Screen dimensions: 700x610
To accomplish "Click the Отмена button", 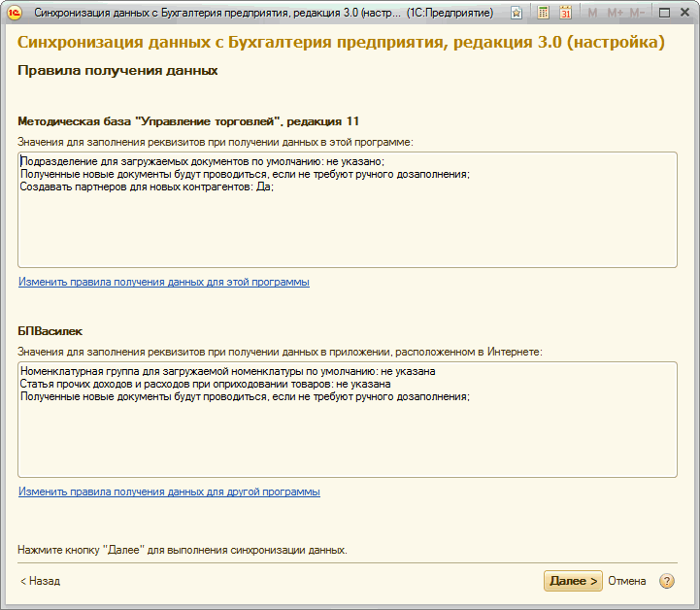I will click(627, 581).
